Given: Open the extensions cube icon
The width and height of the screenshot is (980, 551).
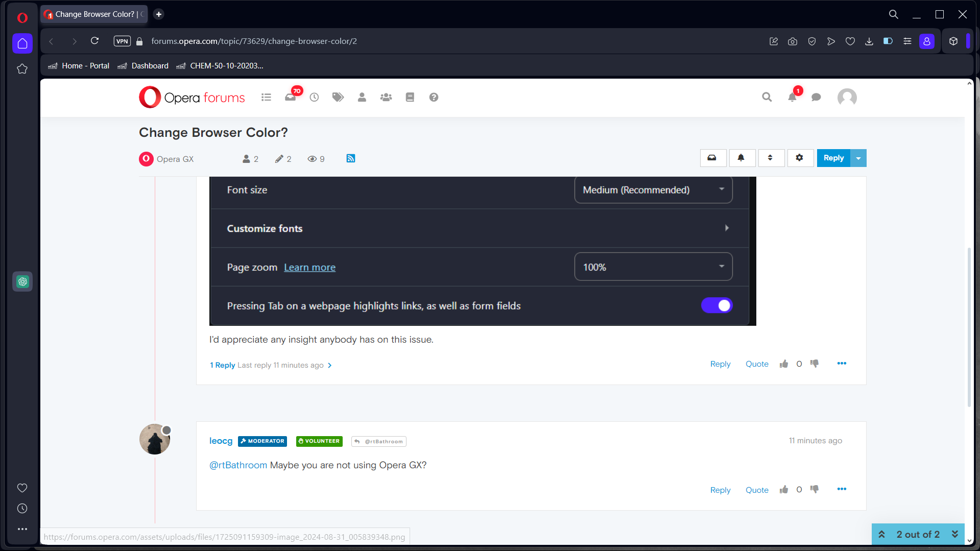Looking at the screenshot, I should click(x=953, y=41).
